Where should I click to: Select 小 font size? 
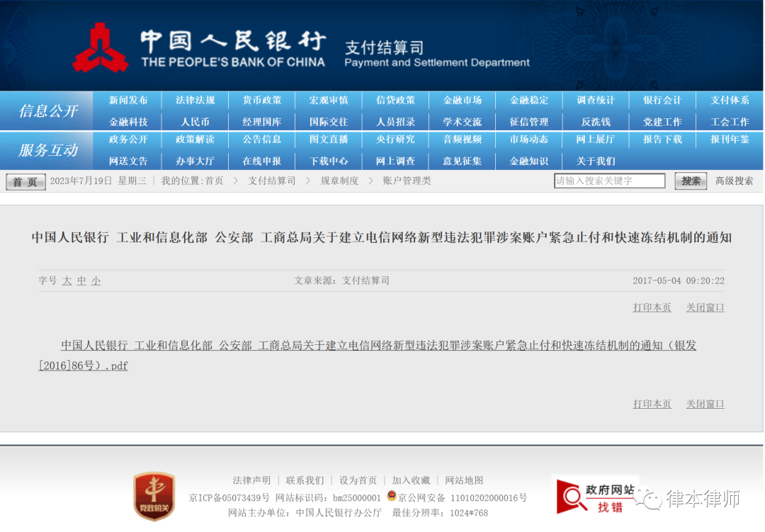pyautogui.click(x=96, y=281)
